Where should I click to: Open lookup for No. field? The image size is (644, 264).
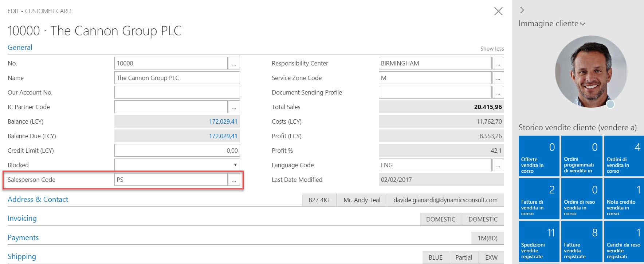[x=234, y=63]
